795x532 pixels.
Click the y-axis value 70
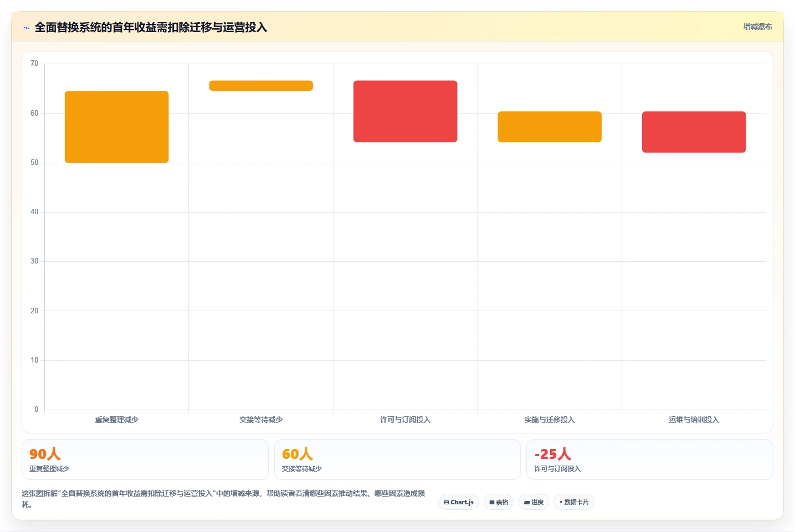point(34,64)
